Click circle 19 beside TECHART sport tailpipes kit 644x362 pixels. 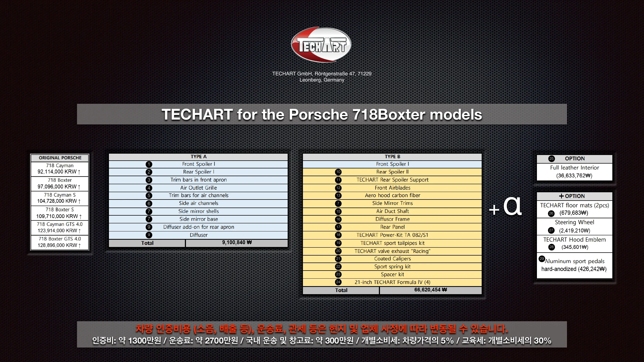point(338,243)
